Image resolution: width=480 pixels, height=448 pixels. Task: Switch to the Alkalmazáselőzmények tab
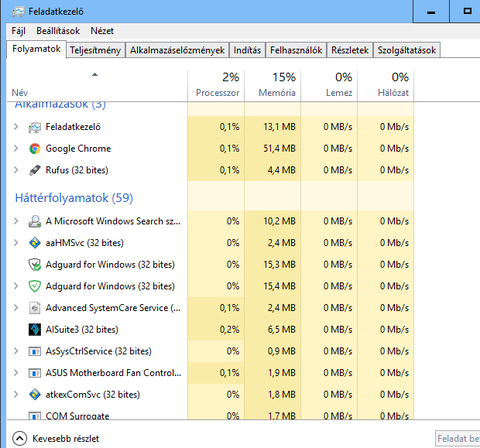point(177,50)
